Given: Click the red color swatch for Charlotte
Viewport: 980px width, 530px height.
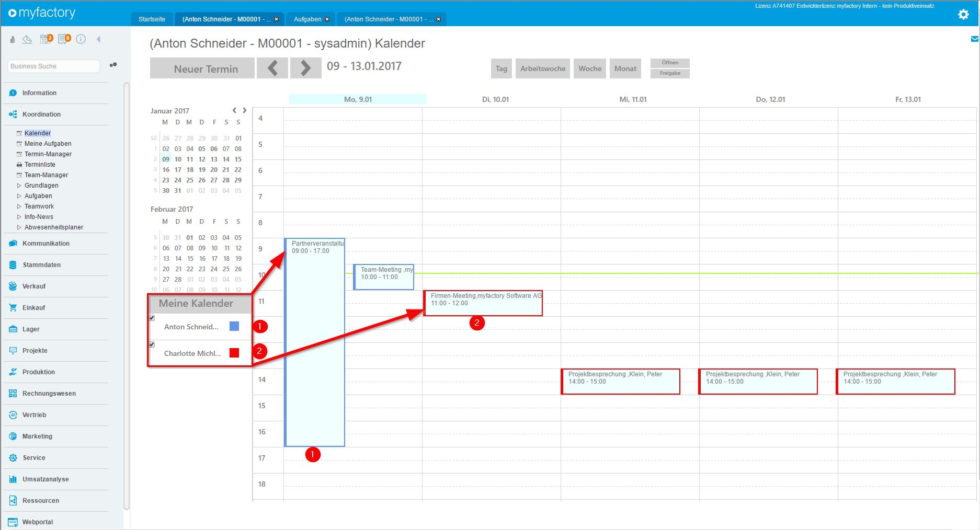Looking at the screenshot, I should pos(234,353).
